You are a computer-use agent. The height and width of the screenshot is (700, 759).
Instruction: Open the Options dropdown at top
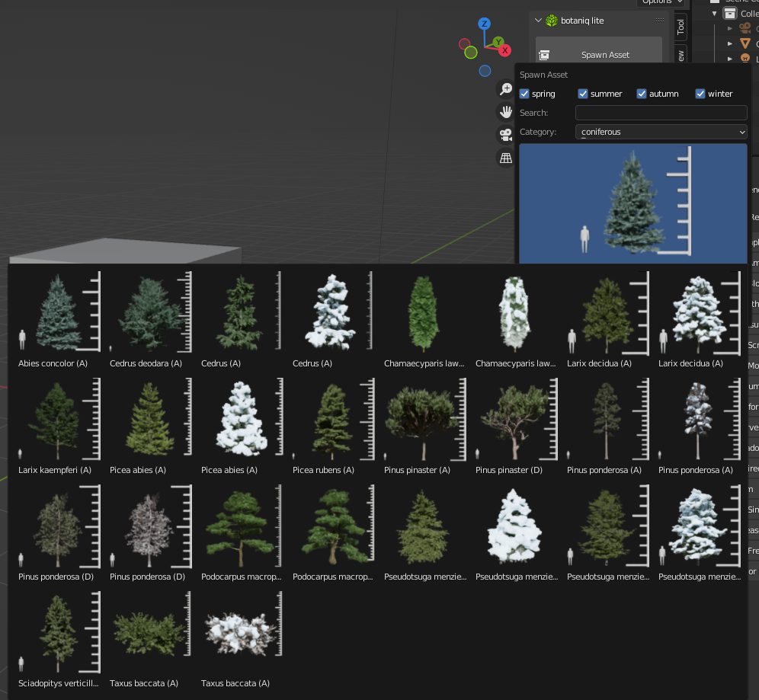click(661, 2)
